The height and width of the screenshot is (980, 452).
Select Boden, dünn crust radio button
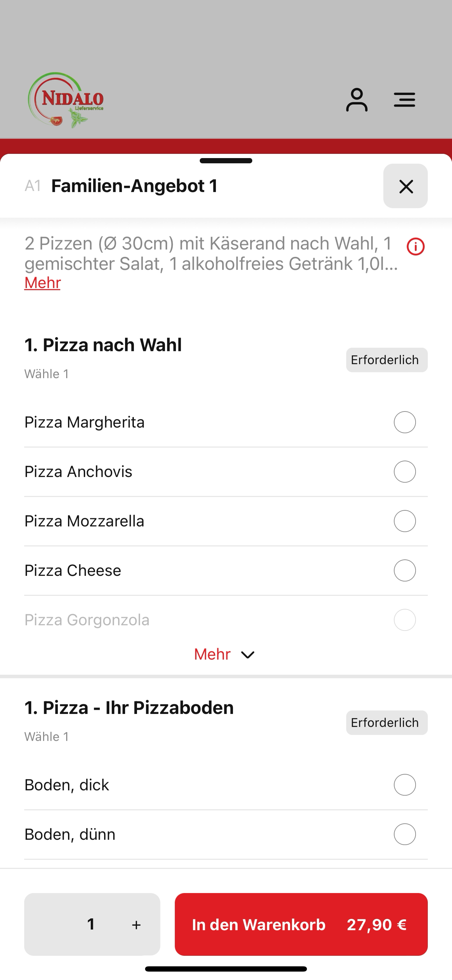pos(405,834)
